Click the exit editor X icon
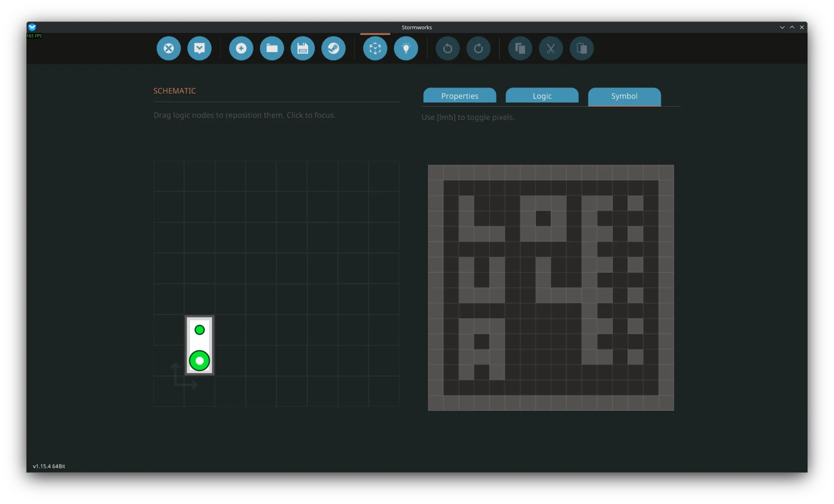 (168, 48)
